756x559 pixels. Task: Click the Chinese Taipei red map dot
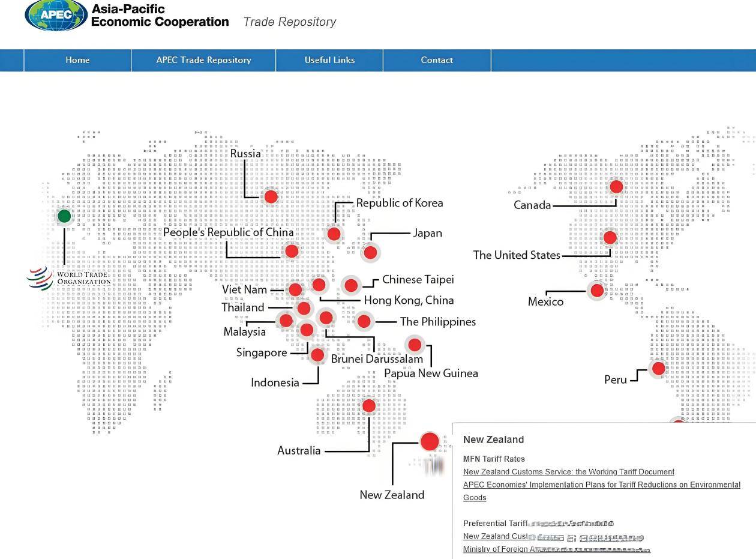(x=351, y=285)
